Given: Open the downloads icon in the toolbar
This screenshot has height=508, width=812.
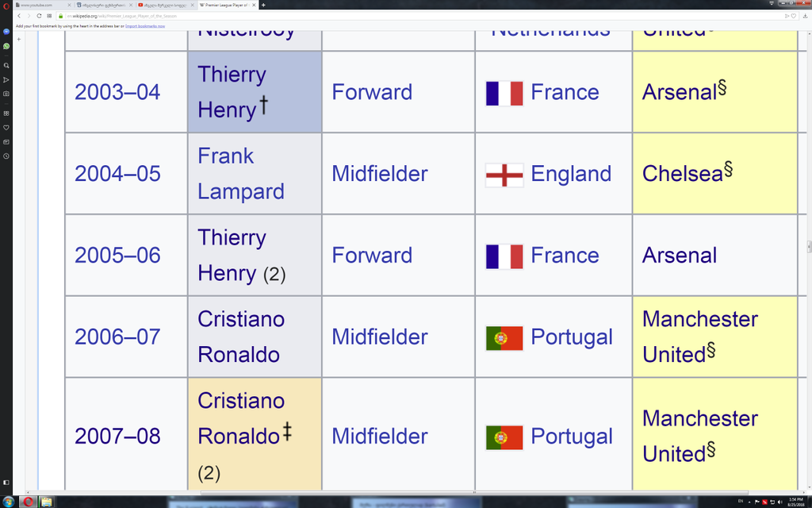Looking at the screenshot, I should (x=806, y=16).
